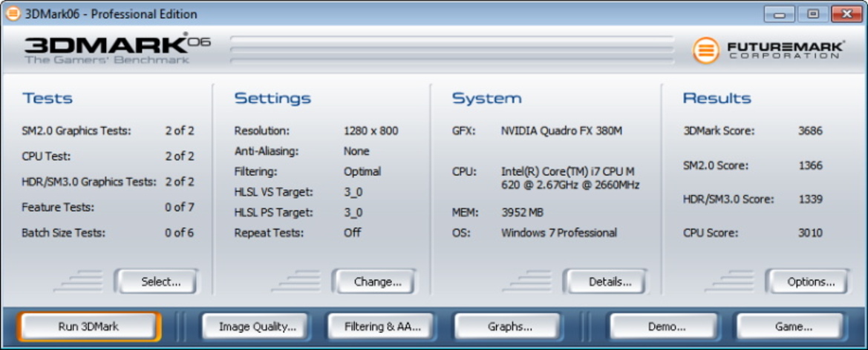The width and height of the screenshot is (868, 350).
Task: Click the Tests section heading
Action: click(x=47, y=99)
